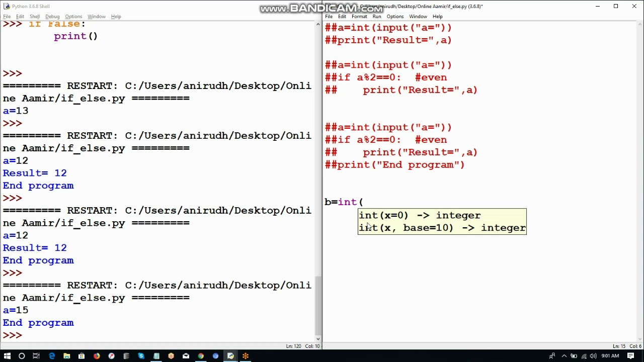Click the Ln: 120 Col: 10 status
Viewport: 644px width, 362px height.
303,346
